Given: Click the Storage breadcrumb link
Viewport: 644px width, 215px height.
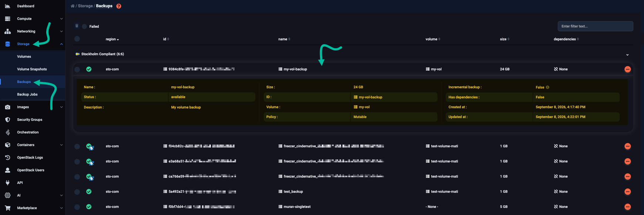Looking at the screenshot, I should pyautogui.click(x=85, y=6).
